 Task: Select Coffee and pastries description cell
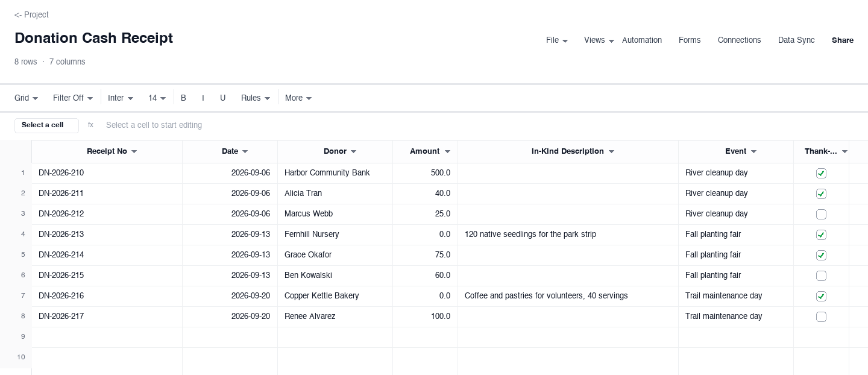568,296
